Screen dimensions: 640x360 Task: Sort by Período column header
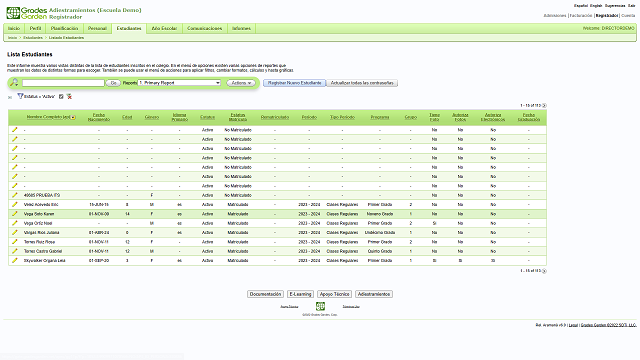pyautogui.click(x=309, y=117)
